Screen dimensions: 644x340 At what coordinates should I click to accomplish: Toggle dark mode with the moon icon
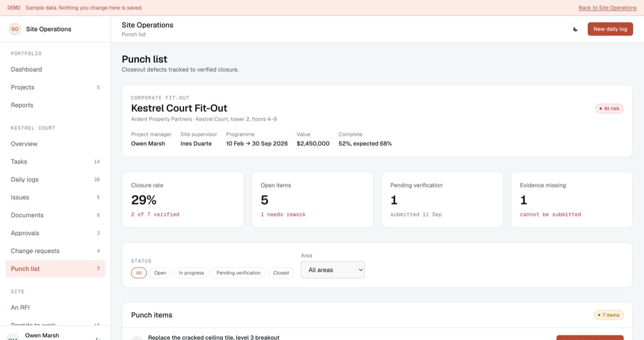pos(576,29)
